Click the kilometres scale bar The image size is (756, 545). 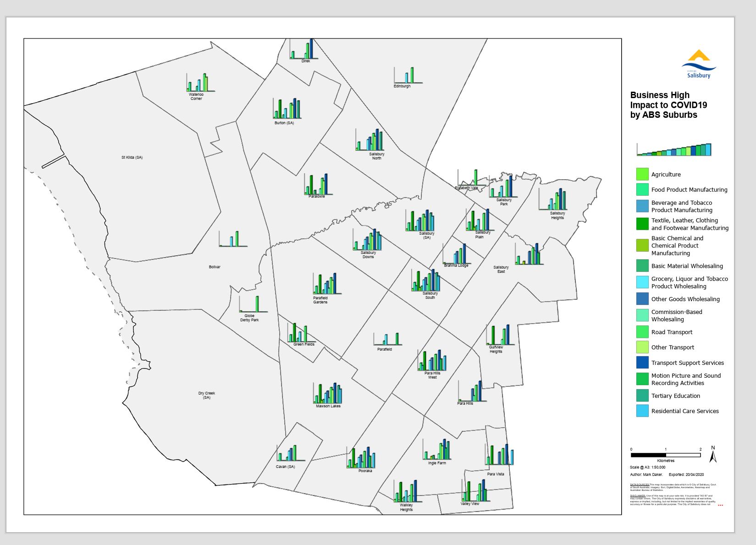(666, 455)
